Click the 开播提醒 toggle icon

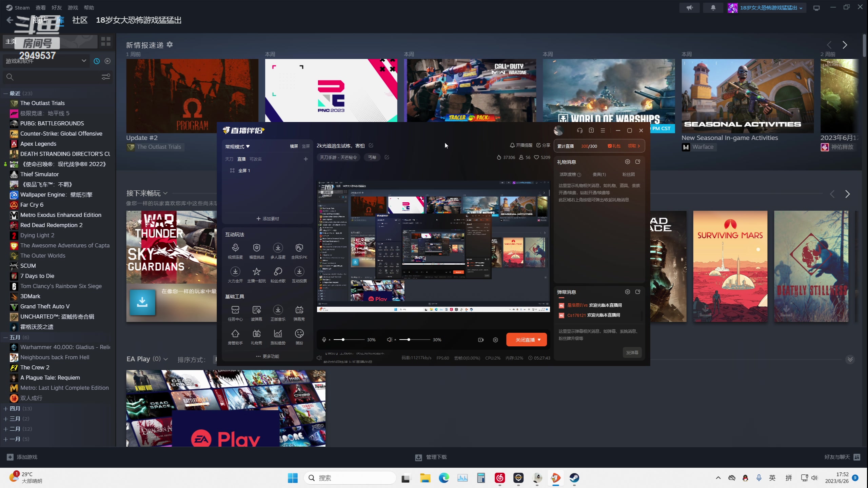(512, 145)
